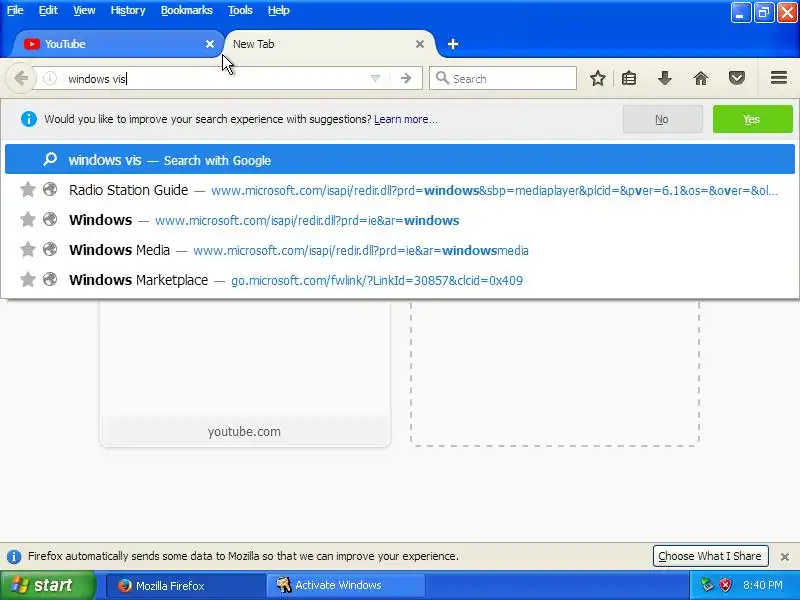Viewport: 800px width, 600px height.
Task: Select the New Tab tab
Action: (x=329, y=44)
